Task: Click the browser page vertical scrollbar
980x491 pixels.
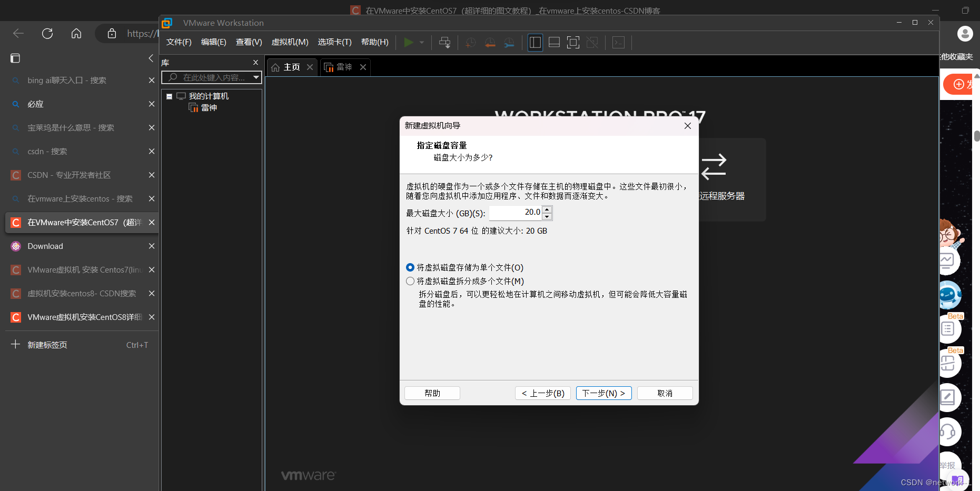Action: tap(977, 137)
